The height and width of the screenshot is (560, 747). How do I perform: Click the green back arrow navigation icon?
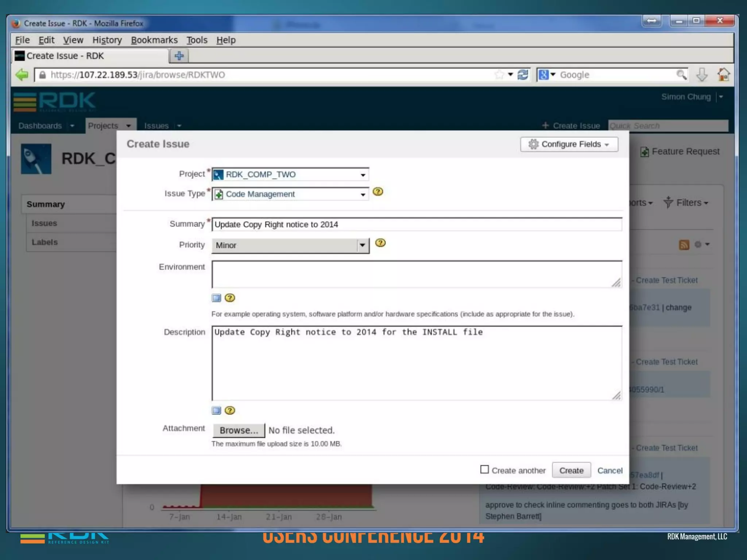coord(22,75)
